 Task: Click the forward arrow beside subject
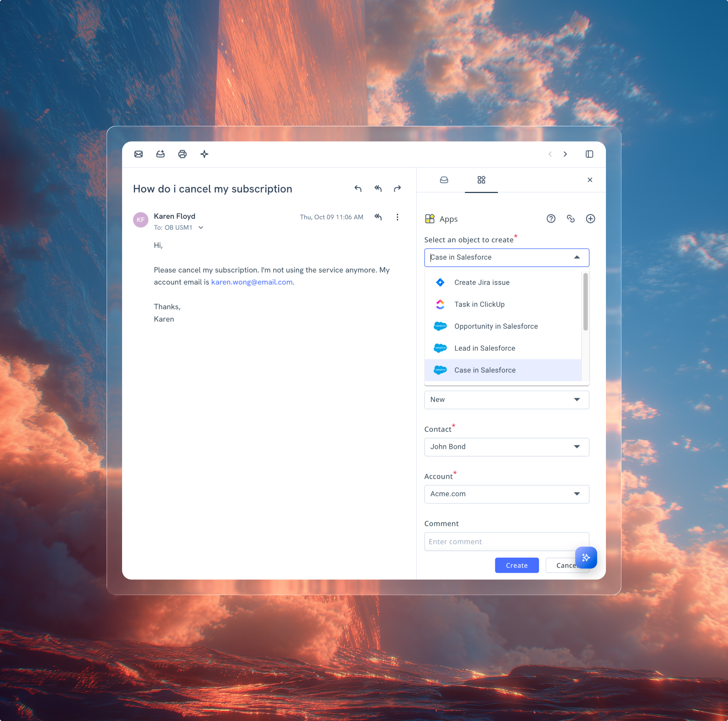[398, 189]
